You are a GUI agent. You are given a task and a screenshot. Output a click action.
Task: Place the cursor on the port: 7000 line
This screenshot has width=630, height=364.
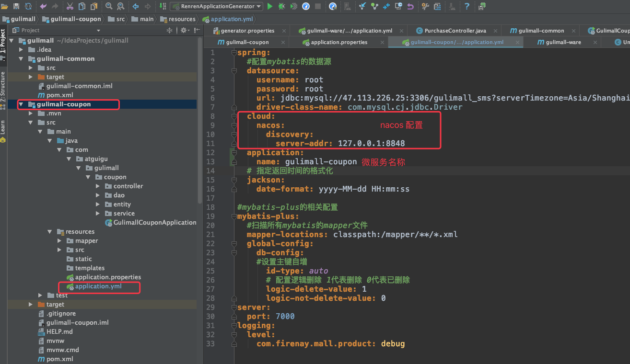[271, 317]
